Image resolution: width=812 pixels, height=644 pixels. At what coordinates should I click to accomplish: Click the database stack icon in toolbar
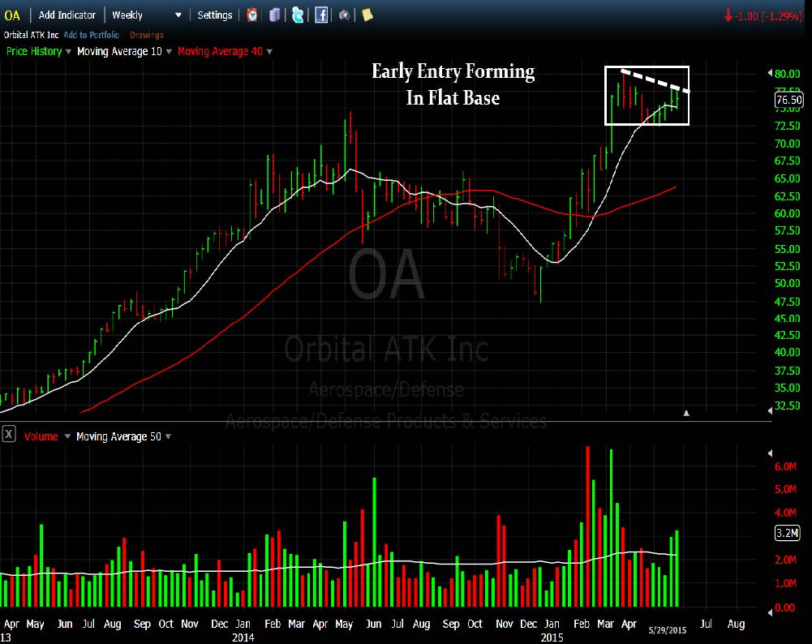point(275,15)
